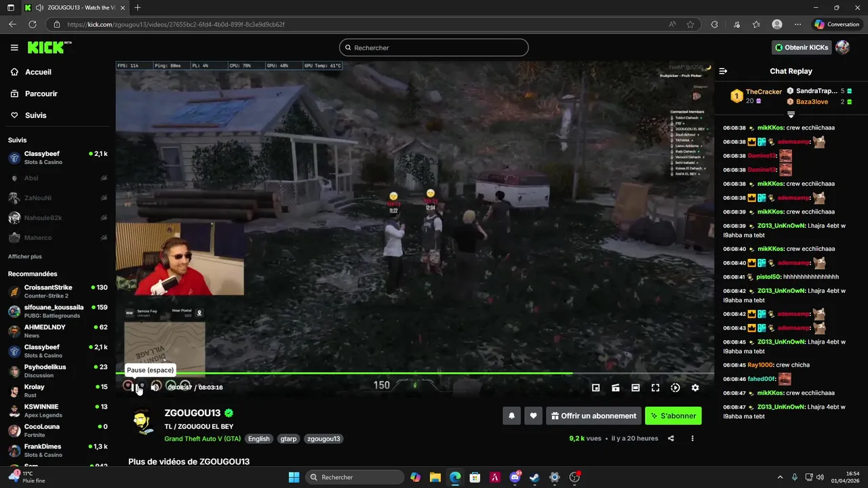The height and width of the screenshot is (488, 868).
Task: Click Baza3love in leaderboard
Action: [812, 102]
